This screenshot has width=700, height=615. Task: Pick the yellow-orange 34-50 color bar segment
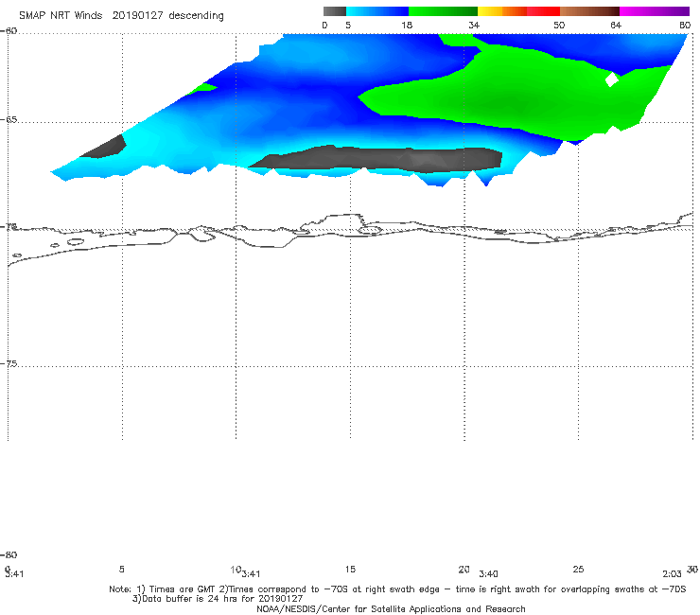tap(518, 11)
